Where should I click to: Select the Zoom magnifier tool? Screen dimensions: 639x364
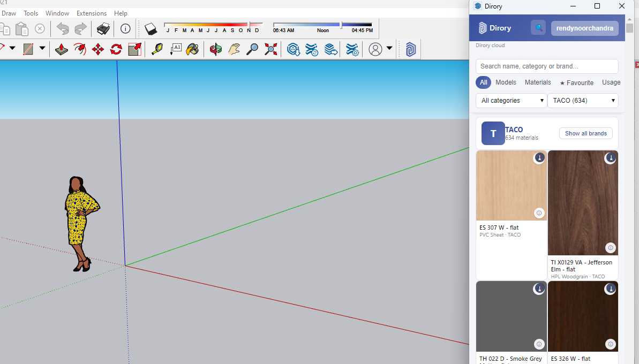pos(252,49)
